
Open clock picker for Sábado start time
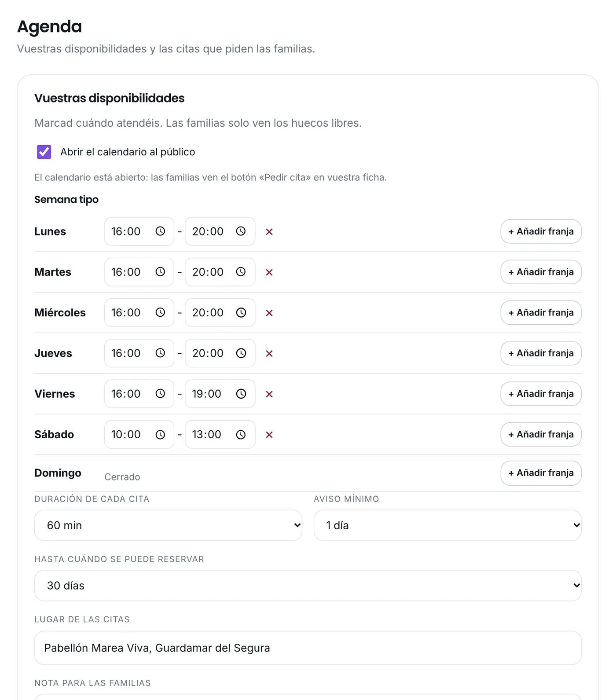pos(160,435)
